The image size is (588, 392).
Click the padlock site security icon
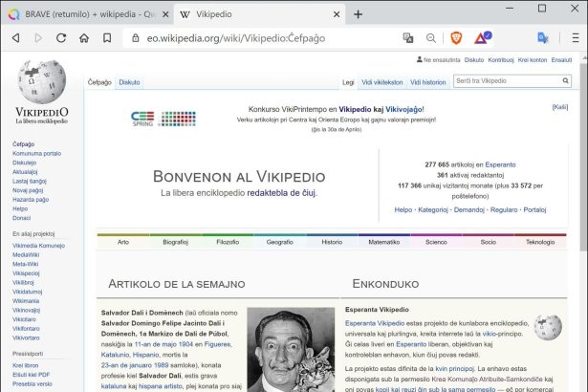[x=136, y=38]
